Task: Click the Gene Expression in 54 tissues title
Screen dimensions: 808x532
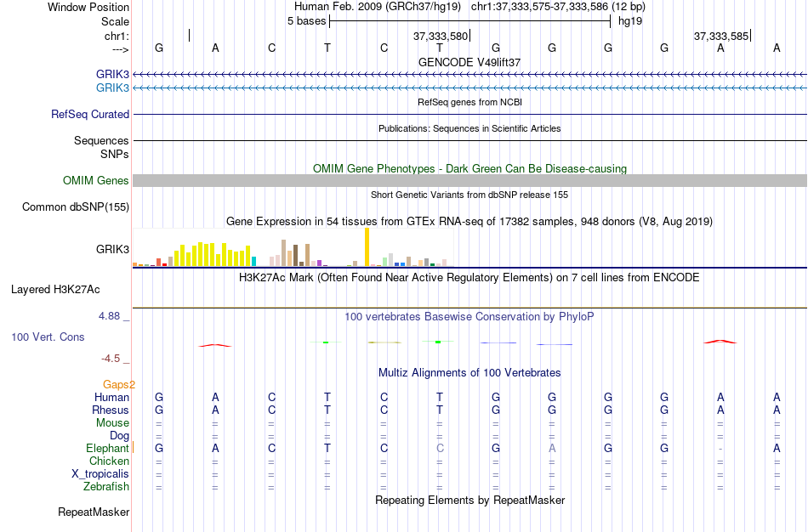Action: coord(469,222)
